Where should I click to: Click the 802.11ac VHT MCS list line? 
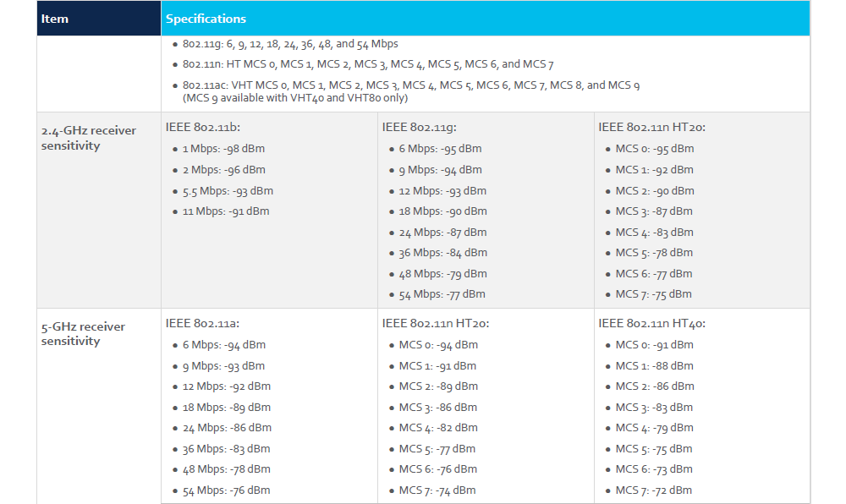411,85
